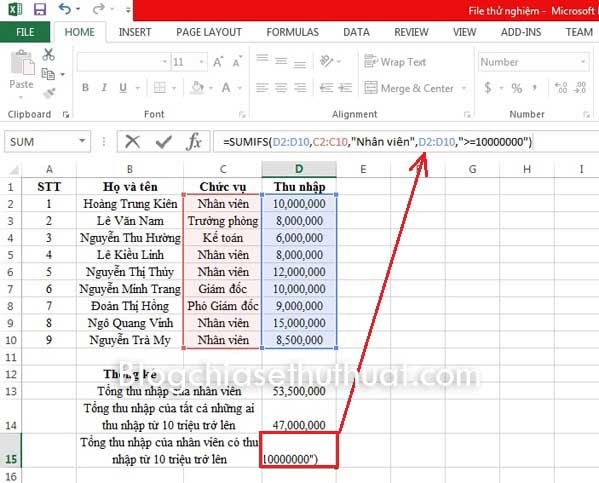Click inside the formula bar text

[x=377, y=142]
